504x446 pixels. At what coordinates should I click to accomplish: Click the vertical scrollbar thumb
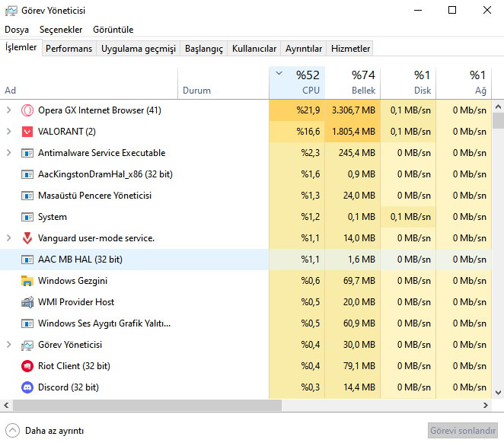[x=498, y=120]
